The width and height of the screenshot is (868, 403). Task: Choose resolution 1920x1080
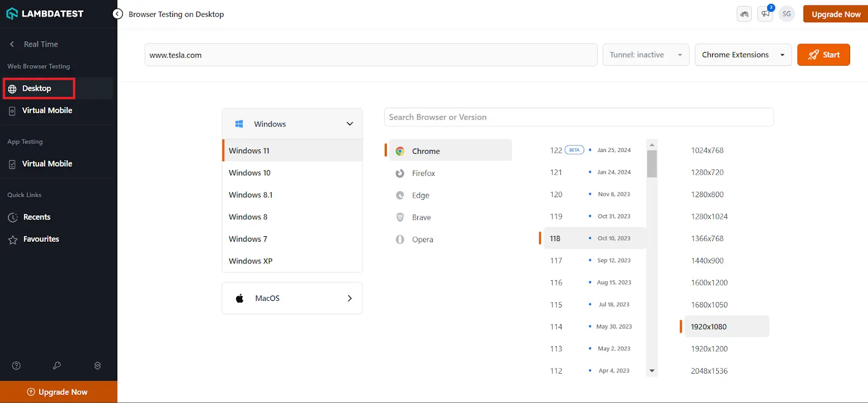coord(726,326)
